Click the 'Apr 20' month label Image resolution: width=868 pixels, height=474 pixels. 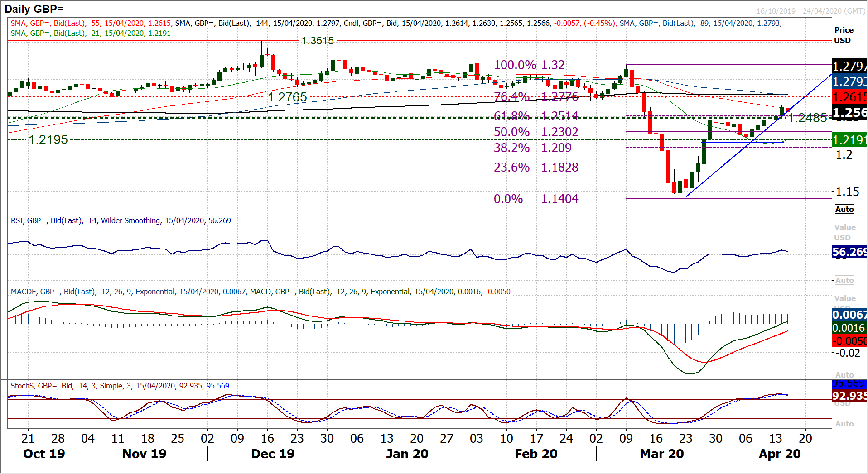(780, 454)
